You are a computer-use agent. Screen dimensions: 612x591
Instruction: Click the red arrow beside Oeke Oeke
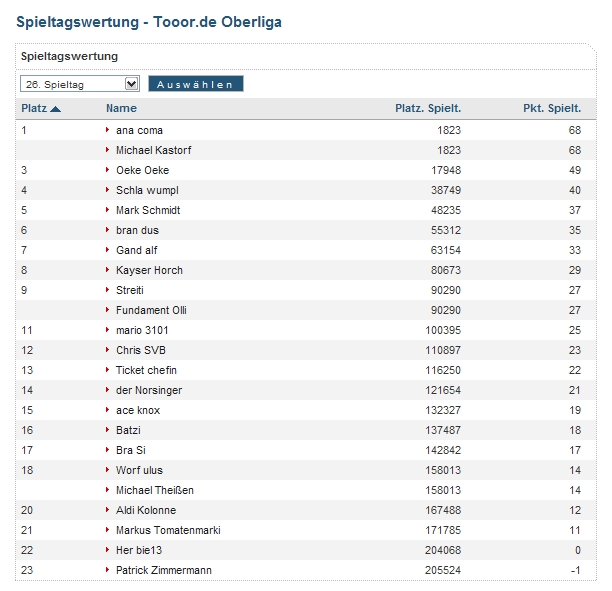coord(108,170)
